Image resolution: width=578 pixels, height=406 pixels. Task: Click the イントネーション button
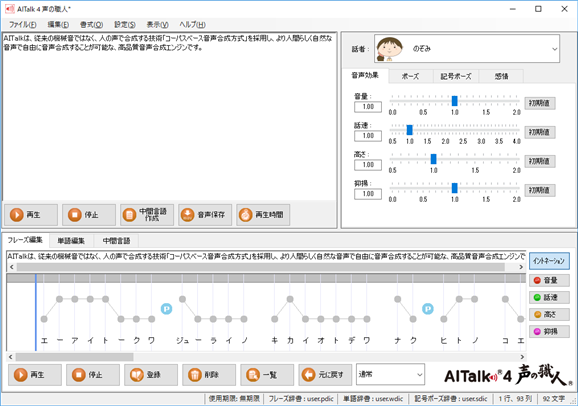pos(549,261)
